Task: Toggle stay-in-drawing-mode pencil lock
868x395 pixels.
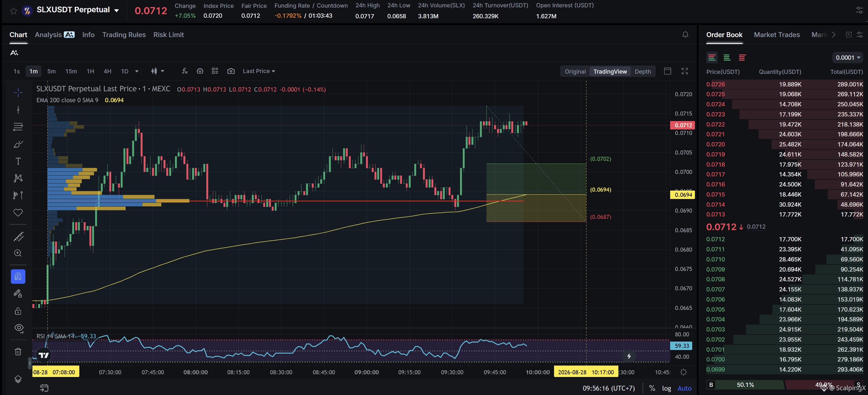Action: [x=18, y=294]
